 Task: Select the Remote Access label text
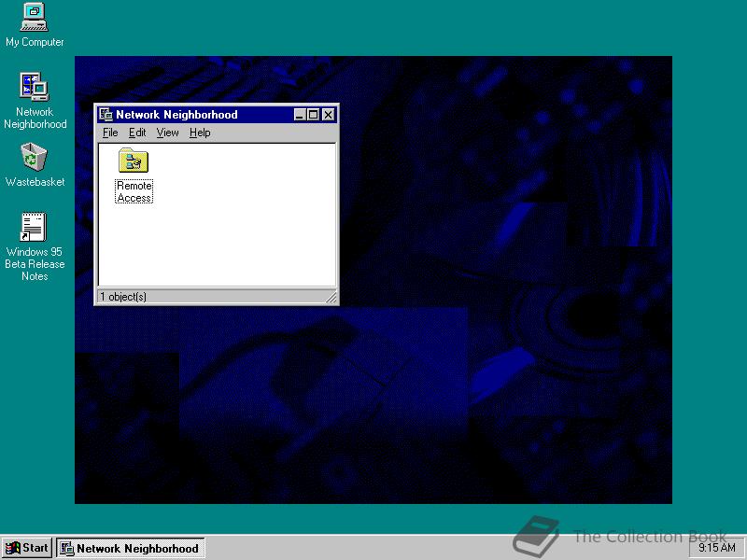(x=134, y=191)
